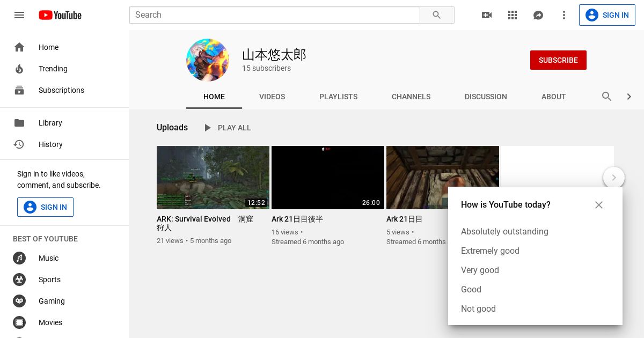The height and width of the screenshot is (338, 644).
Task: Open Movies label under Best of YouTube
Action: coord(50,322)
